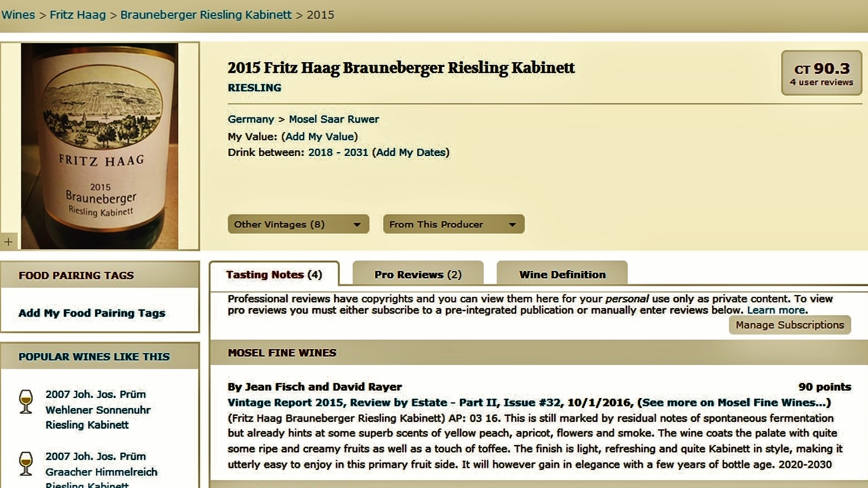Switch to the Tasting Notes (4) tab
The image size is (868, 488).
(274, 274)
